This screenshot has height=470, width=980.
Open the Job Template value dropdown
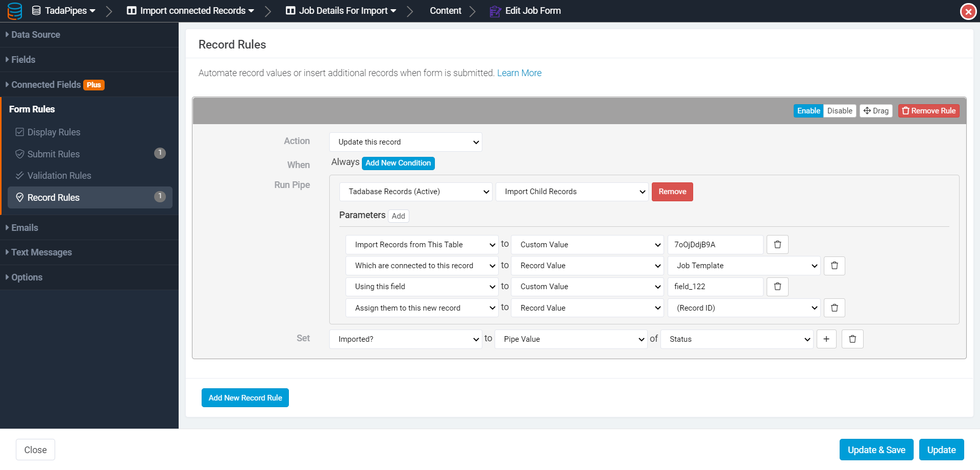(744, 266)
